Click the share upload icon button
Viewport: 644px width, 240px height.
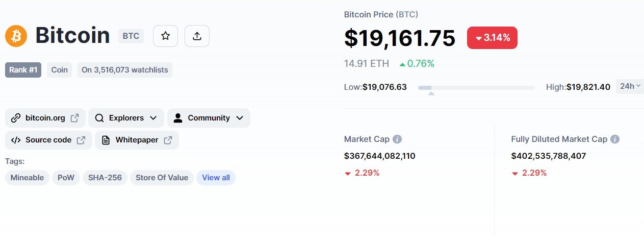tap(197, 36)
